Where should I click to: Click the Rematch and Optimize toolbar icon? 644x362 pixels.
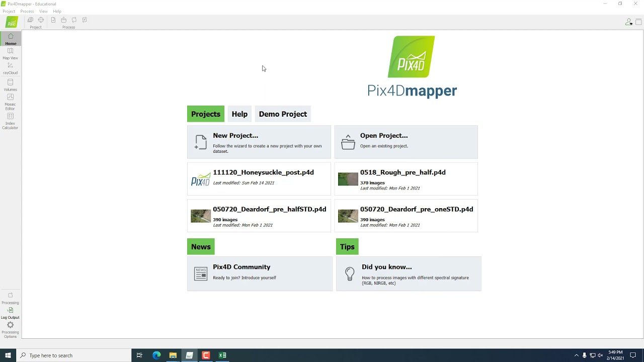85,20
